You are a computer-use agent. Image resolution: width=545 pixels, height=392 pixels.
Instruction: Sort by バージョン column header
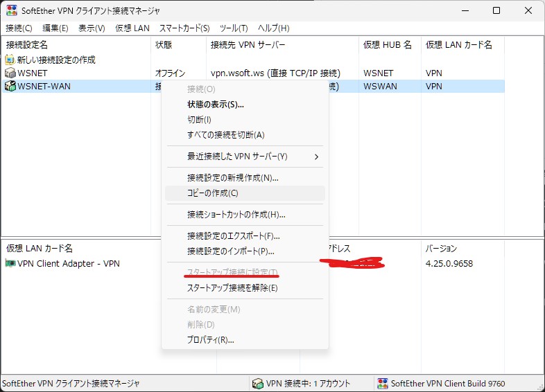tap(463, 249)
